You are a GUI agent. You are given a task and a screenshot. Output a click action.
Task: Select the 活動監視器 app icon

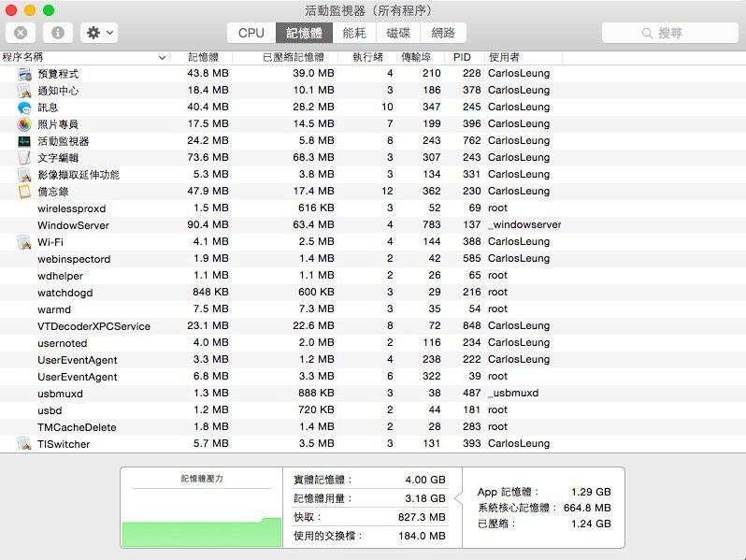click(x=24, y=141)
